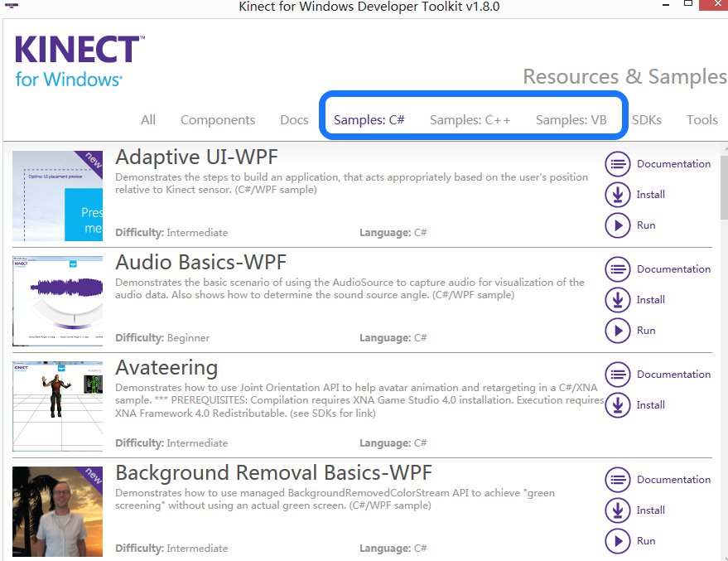Click the Adaptive UI-WPF thumbnail
The image size is (728, 561).
click(x=58, y=196)
